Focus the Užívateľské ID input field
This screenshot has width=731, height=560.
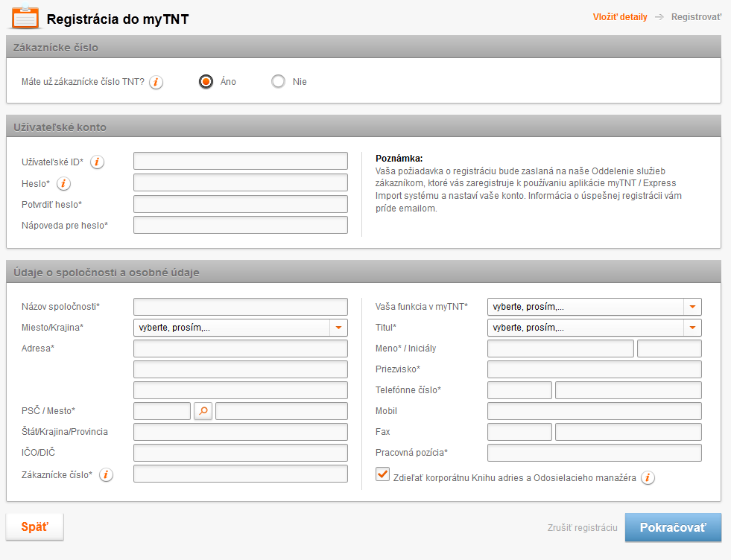click(241, 161)
